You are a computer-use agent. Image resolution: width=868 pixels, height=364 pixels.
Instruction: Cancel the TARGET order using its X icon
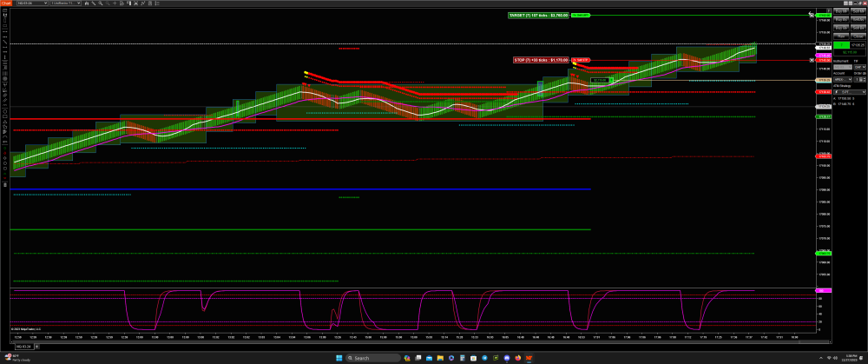(x=812, y=15)
